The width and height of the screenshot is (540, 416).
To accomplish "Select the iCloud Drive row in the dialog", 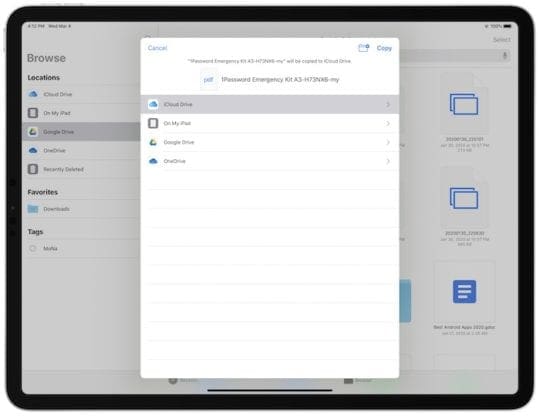I will coord(270,104).
